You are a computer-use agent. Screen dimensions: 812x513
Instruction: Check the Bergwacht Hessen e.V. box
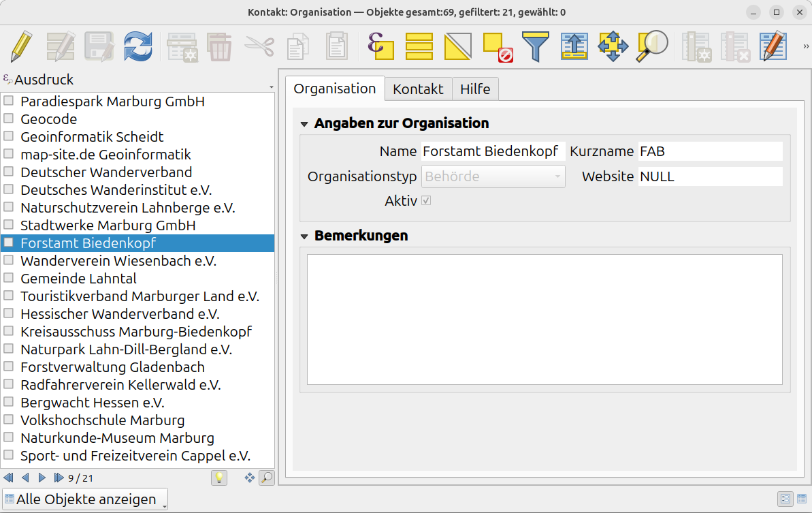tap(8, 401)
